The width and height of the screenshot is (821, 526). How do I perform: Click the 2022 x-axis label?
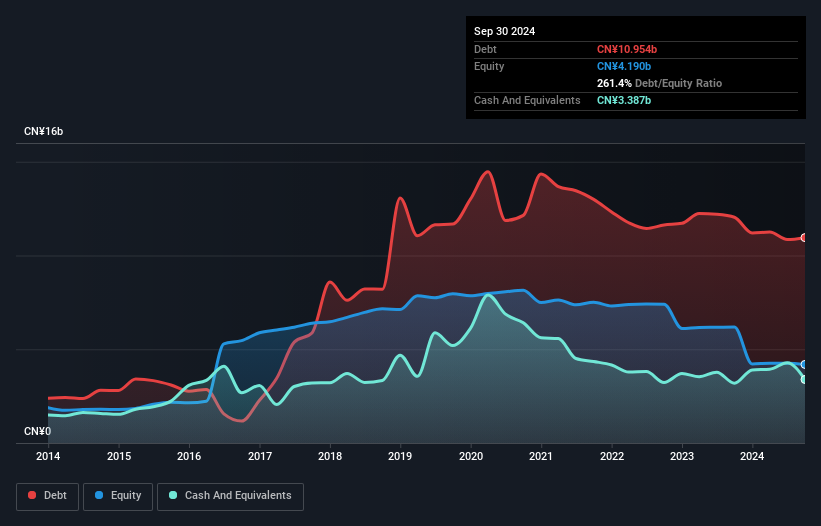point(612,456)
